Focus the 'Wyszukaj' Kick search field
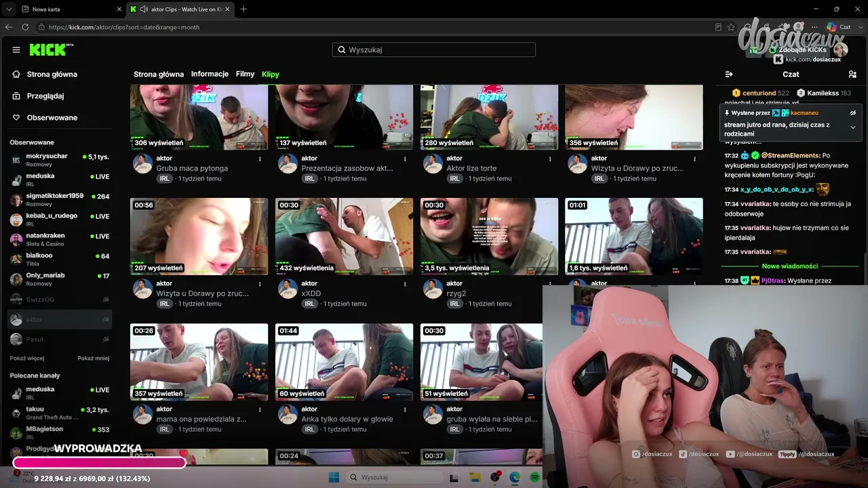The image size is (868, 488). click(434, 49)
